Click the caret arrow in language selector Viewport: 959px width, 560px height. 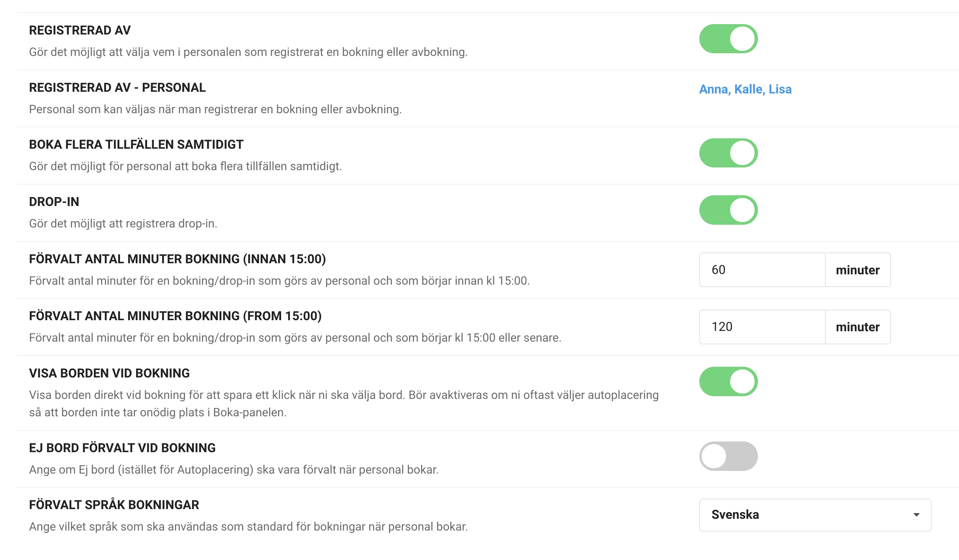pyautogui.click(x=916, y=515)
